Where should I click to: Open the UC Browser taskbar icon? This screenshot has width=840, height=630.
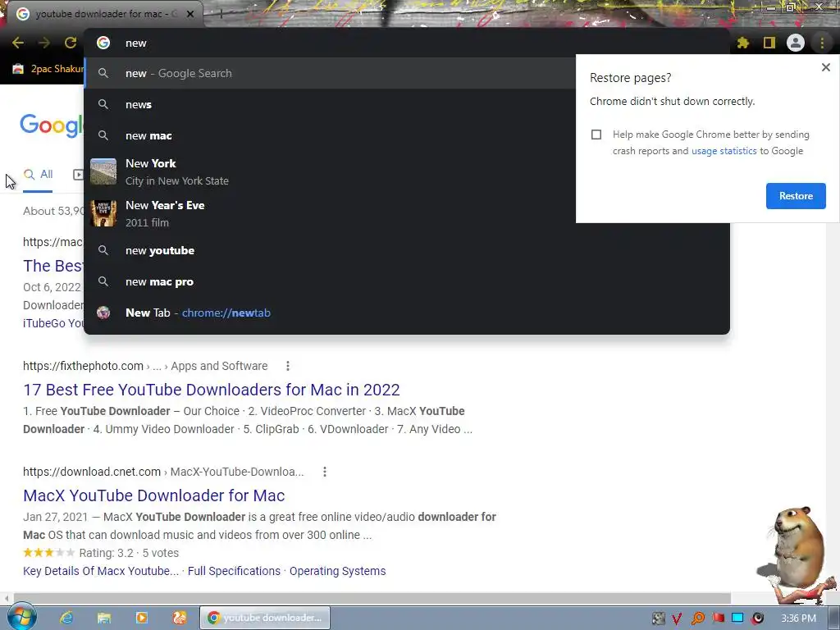180,619
